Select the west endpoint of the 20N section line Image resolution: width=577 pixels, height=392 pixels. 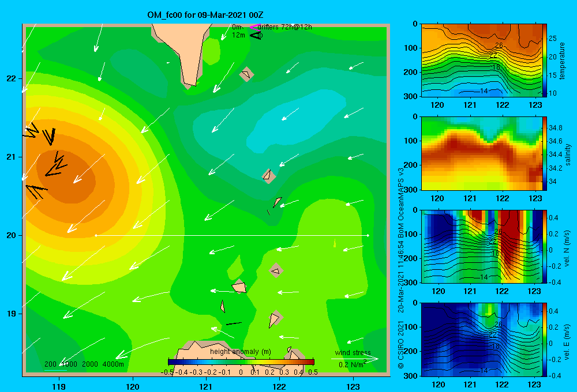[96, 235]
